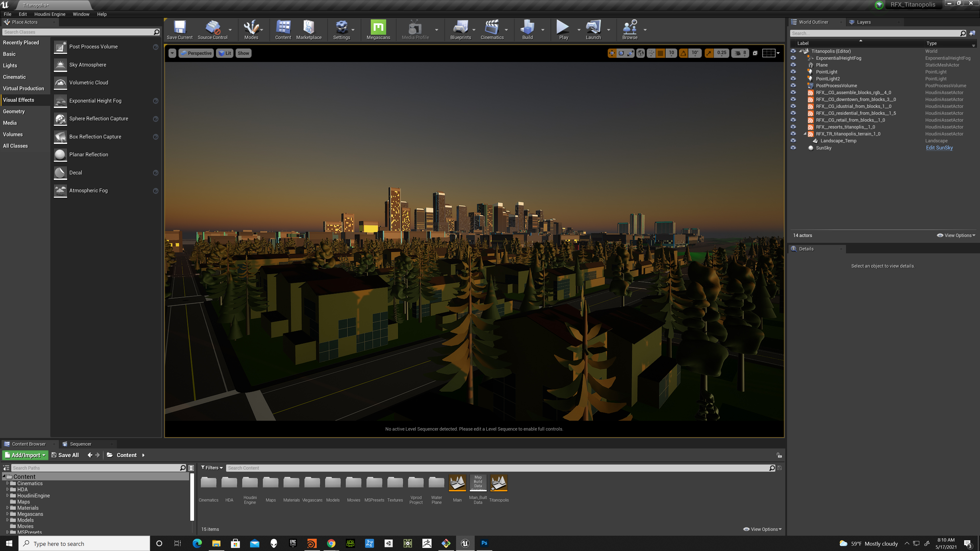Click the Save Current toolbar icon

pyautogui.click(x=180, y=30)
